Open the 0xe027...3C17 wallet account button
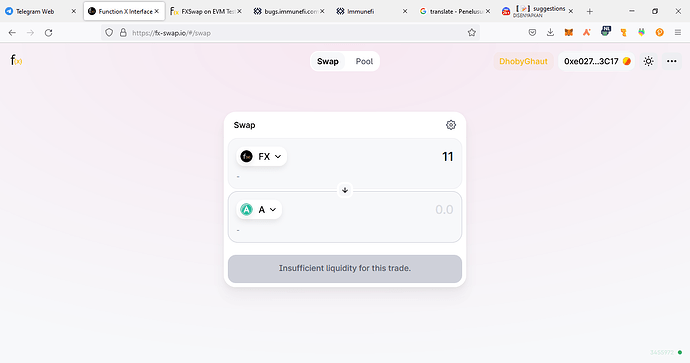The image size is (690, 363). [597, 61]
